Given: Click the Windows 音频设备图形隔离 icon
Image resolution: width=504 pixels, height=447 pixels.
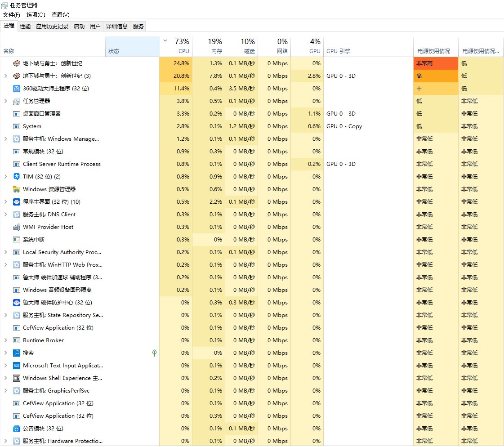Looking at the screenshot, I should [16, 290].
